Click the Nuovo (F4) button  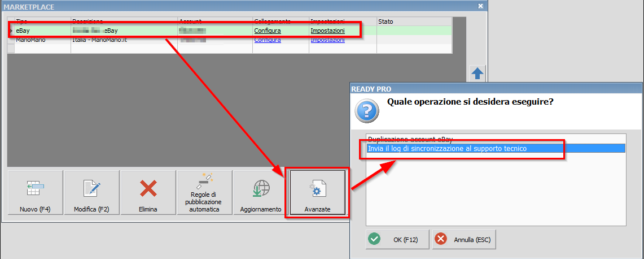coord(36,193)
